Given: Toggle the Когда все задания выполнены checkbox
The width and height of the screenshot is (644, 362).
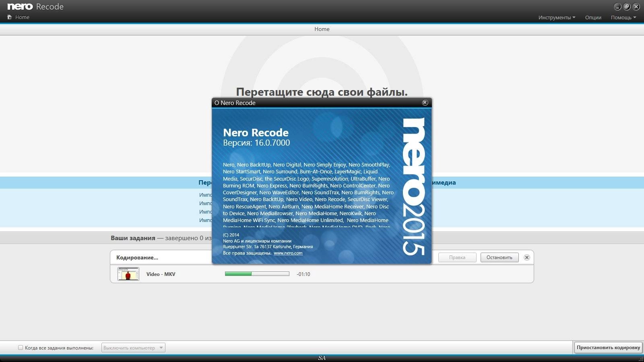Looking at the screenshot, I should (21, 348).
